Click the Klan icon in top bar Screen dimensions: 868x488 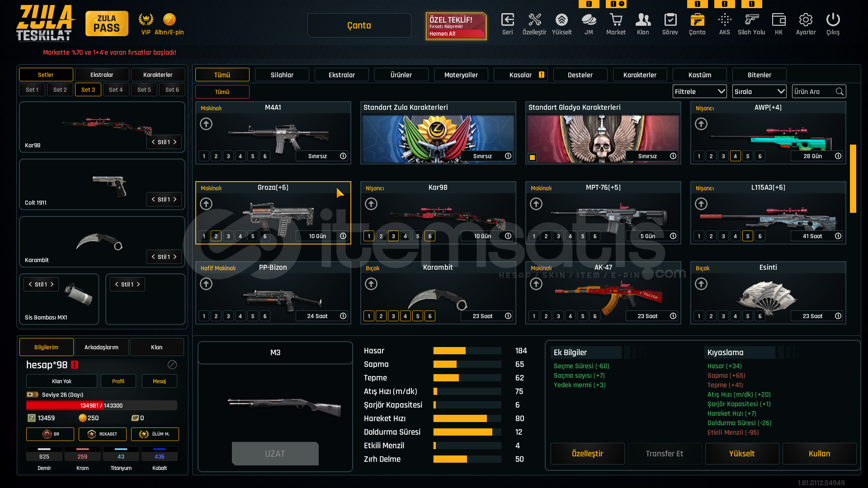643,20
